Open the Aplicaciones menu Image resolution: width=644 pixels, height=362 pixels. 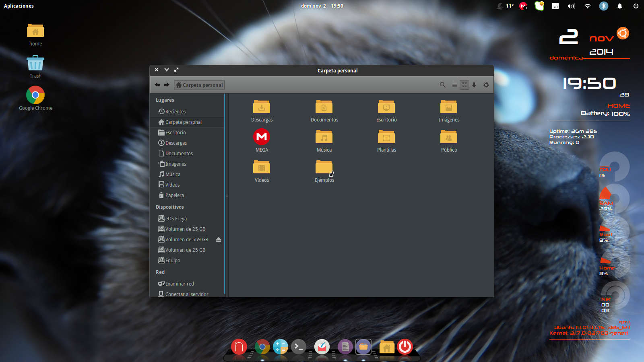19,6
